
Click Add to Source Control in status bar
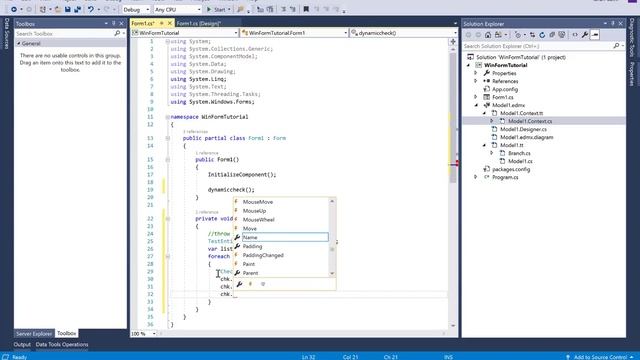(x=599, y=357)
